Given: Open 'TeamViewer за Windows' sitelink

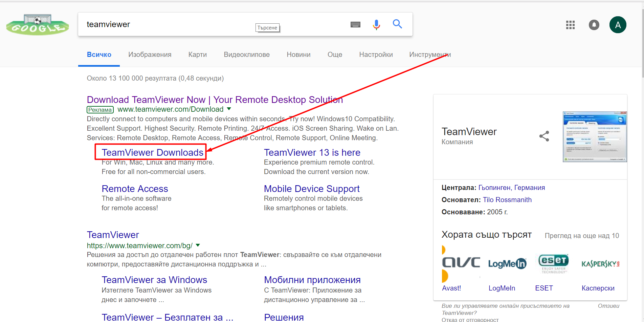Looking at the screenshot, I should coord(154,280).
